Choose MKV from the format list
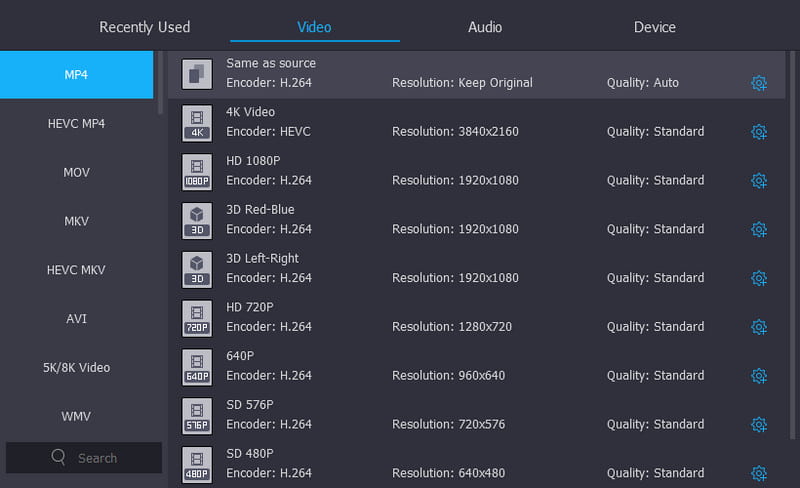 click(x=76, y=221)
